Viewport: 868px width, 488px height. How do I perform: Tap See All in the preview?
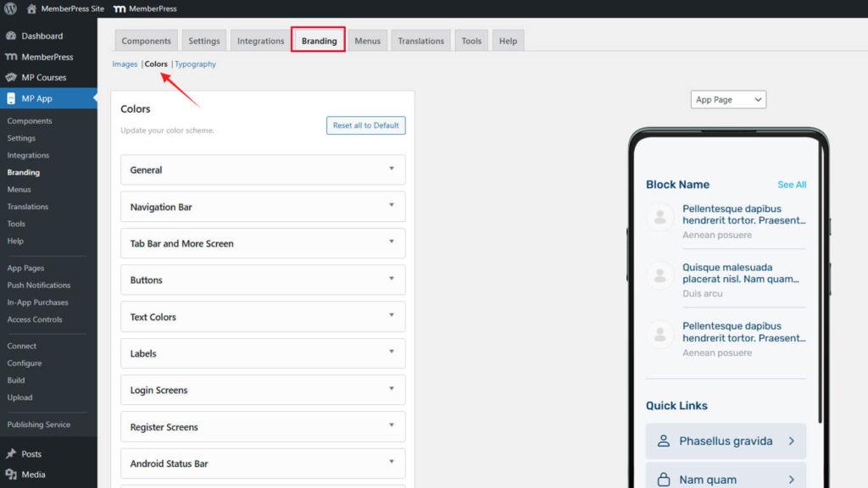coord(792,185)
